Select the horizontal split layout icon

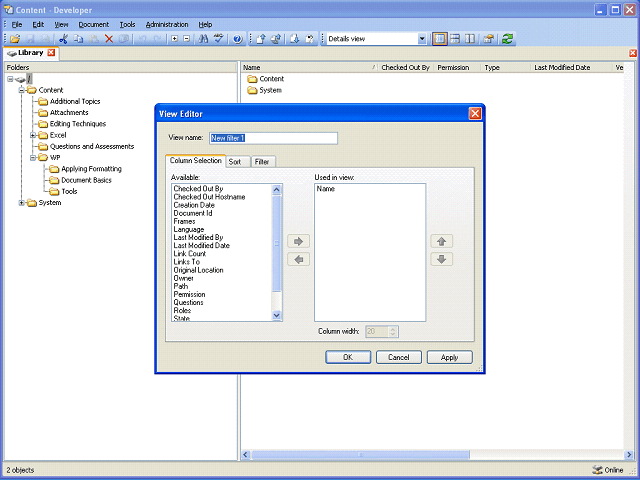tap(455, 39)
